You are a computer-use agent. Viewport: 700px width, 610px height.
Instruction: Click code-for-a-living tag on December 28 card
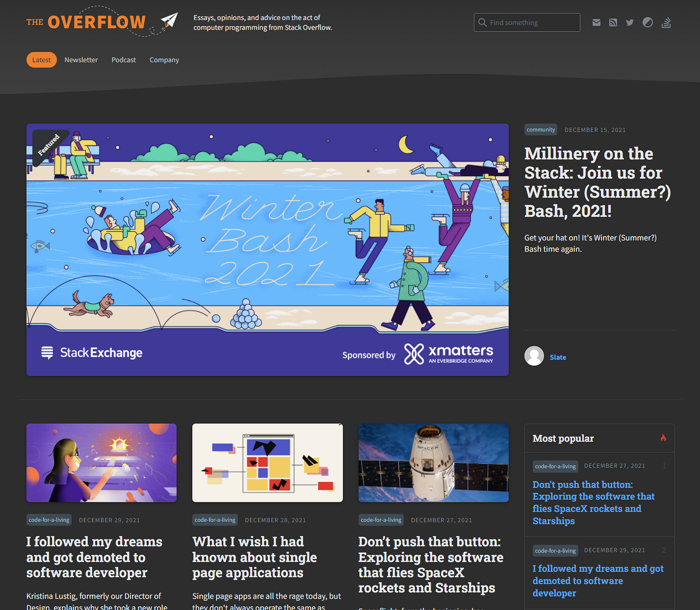(x=215, y=520)
